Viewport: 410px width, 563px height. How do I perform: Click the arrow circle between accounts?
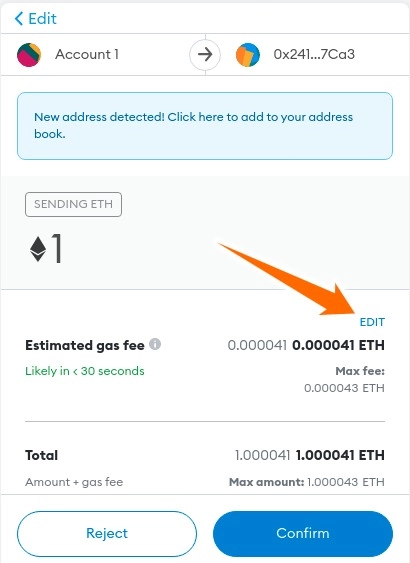coord(205,55)
